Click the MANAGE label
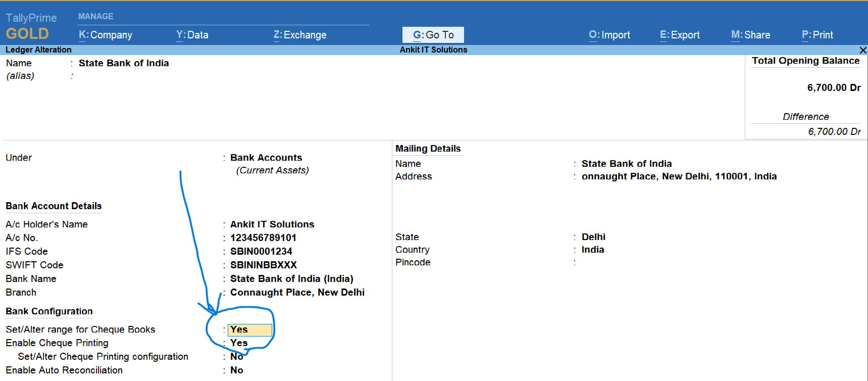Viewport: 868px width, 381px height. pos(96,17)
